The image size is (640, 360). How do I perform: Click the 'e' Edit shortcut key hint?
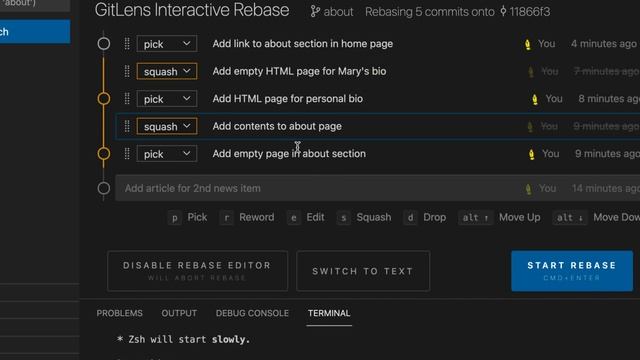[293, 218]
